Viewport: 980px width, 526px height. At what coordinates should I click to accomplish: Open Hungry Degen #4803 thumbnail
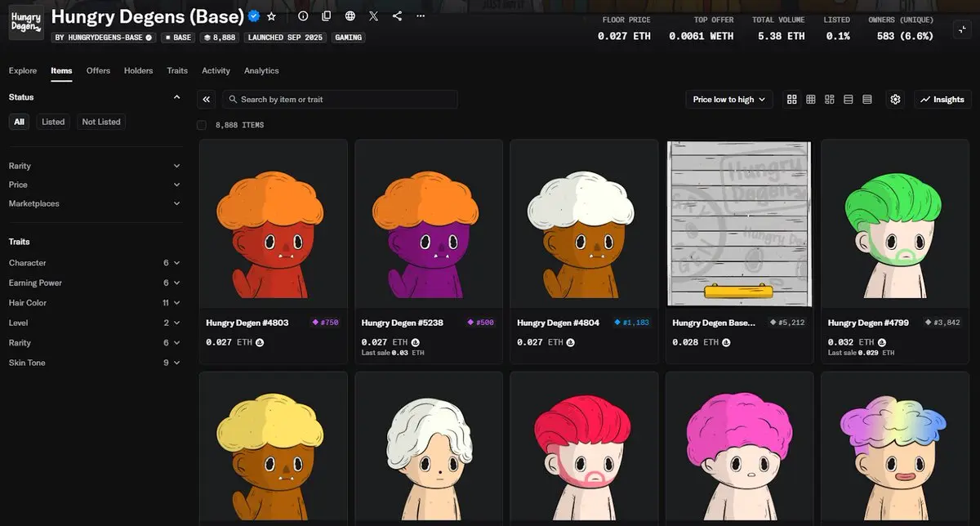[274, 223]
